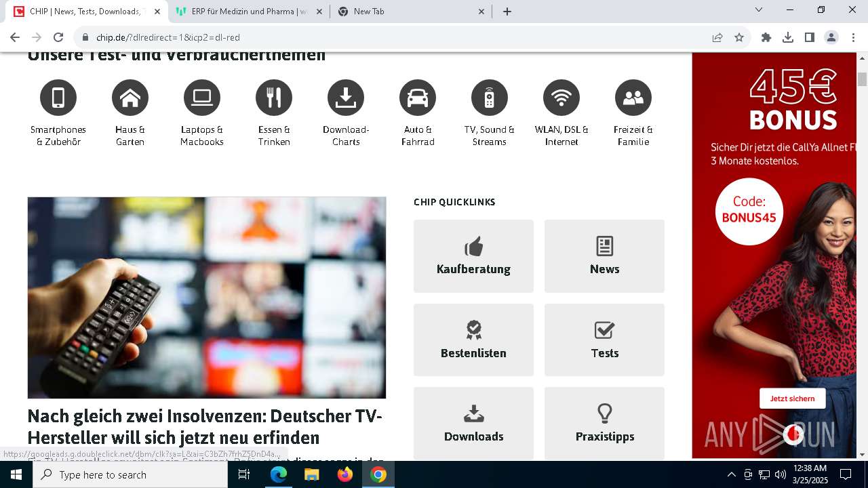Open the tab search chevron dropdown
Viewport: 868px width, 488px height.
pyautogui.click(x=759, y=10)
